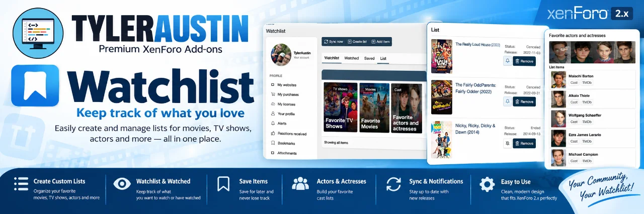Open the Saved tab
644x214 pixels.
tap(369, 58)
